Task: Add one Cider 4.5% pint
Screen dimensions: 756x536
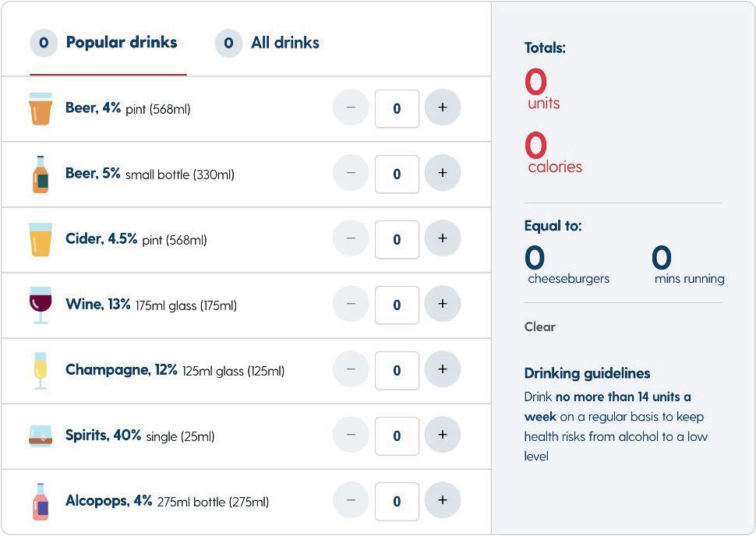Action: tap(443, 238)
